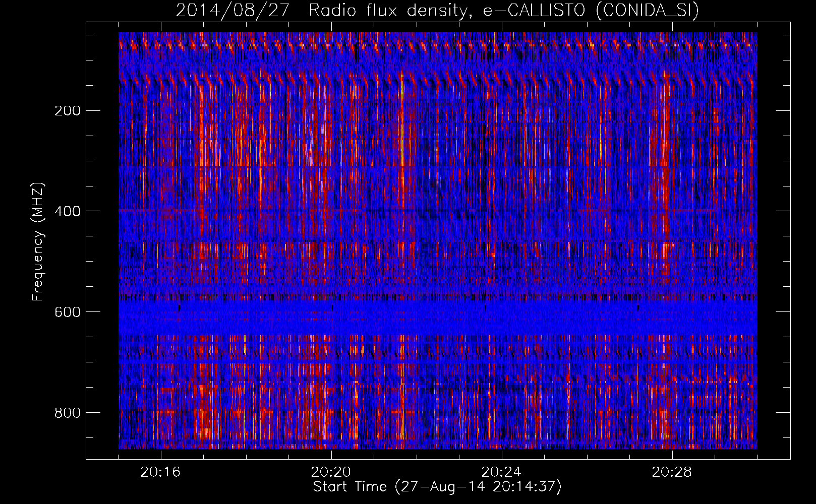
Task: Click the 'Start Time (27-Aug-14 20:14:37)' label
Action: (x=437, y=487)
